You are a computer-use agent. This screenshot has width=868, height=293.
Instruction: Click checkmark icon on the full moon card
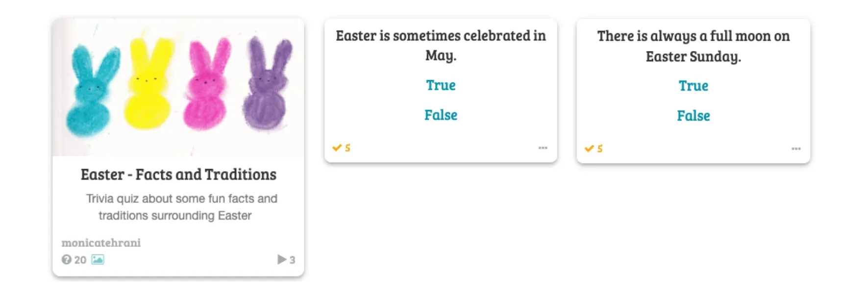point(589,148)
